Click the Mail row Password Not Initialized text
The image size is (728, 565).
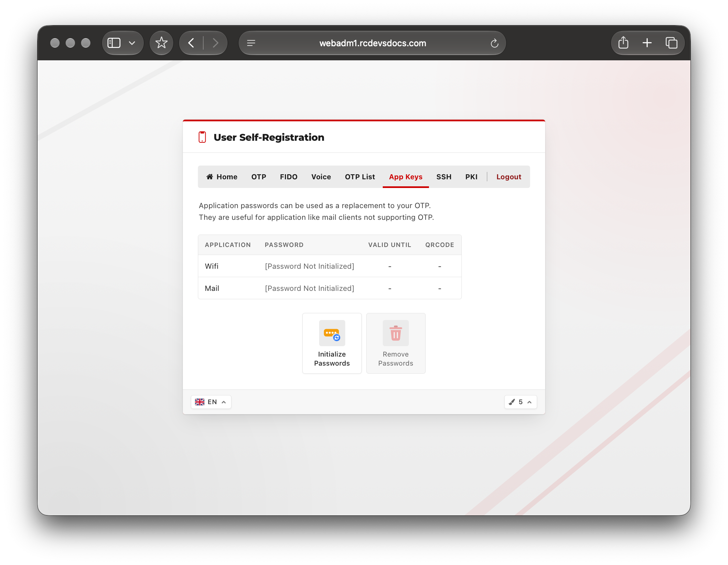pyautogui.click(x=309, y=288)
